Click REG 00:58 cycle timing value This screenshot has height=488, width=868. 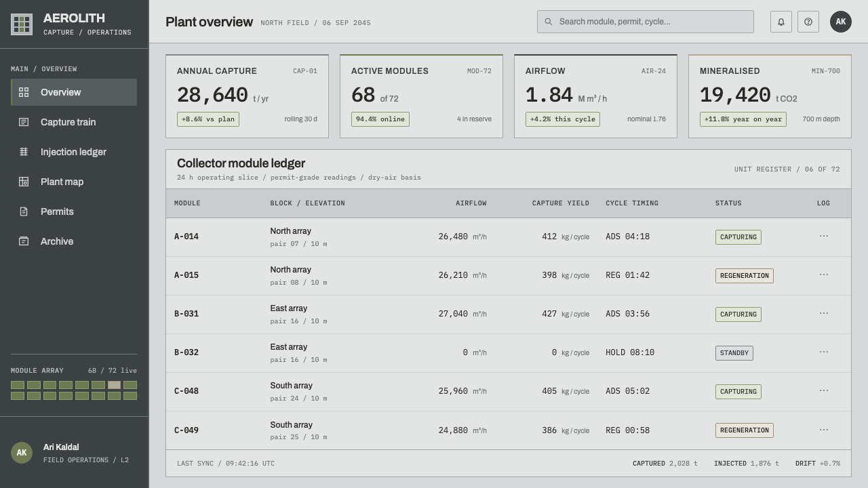(x=628, y=430)
